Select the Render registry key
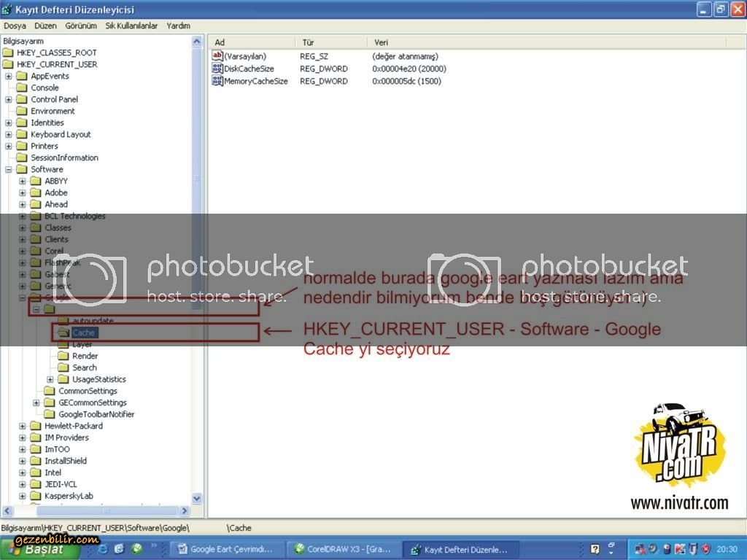The image size is (747, 560). (85, 356)
